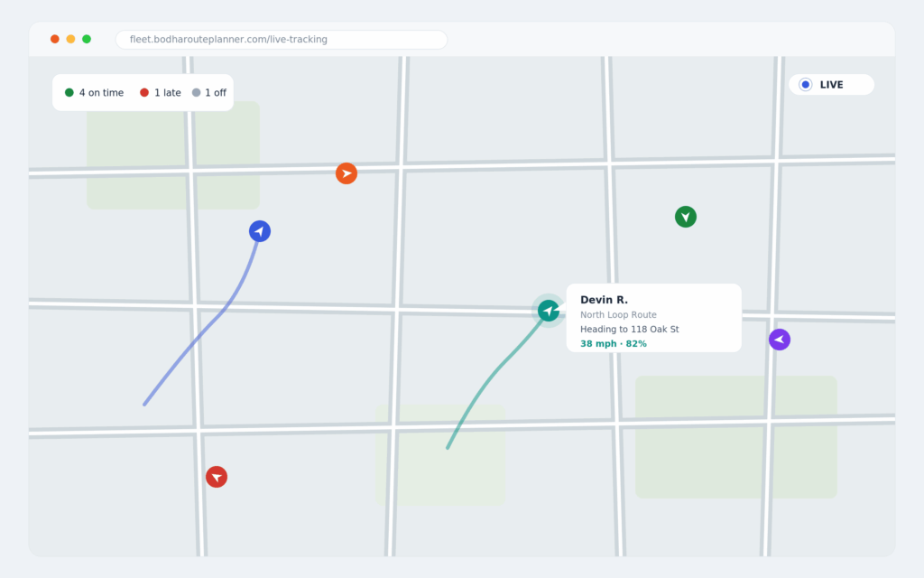Screen dimensions: 924x578
Task: Close the browser window with red button
Action: [55, 39]
